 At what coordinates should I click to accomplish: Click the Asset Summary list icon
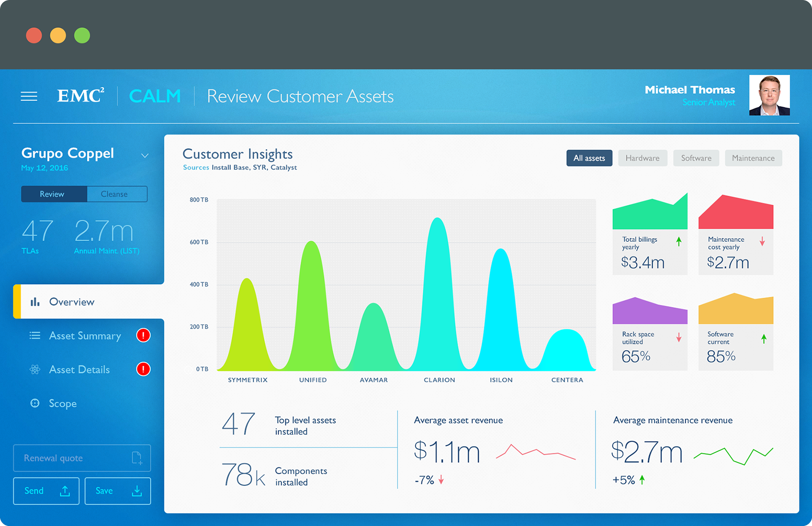[35, 336]
